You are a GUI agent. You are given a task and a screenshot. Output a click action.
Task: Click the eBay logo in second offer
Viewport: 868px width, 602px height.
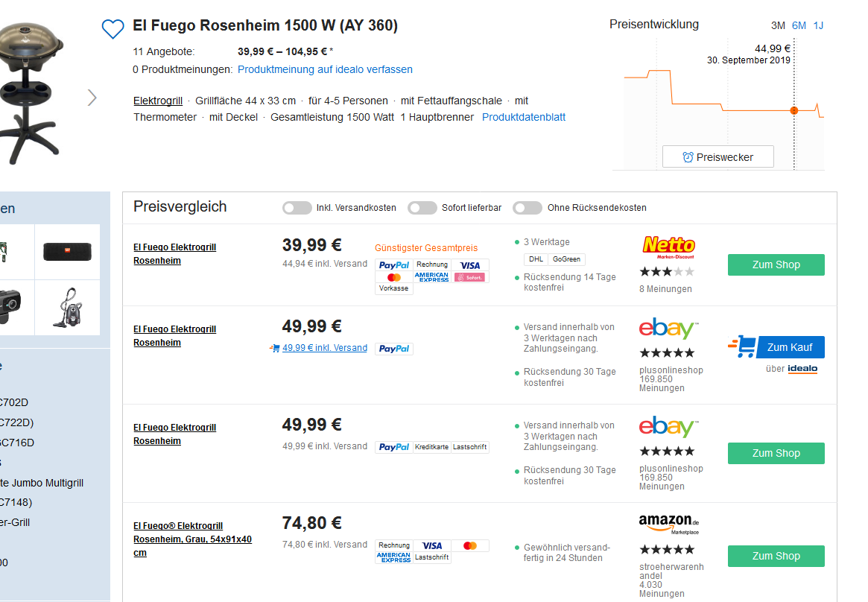pyautogui.click(x=668, y=329)
